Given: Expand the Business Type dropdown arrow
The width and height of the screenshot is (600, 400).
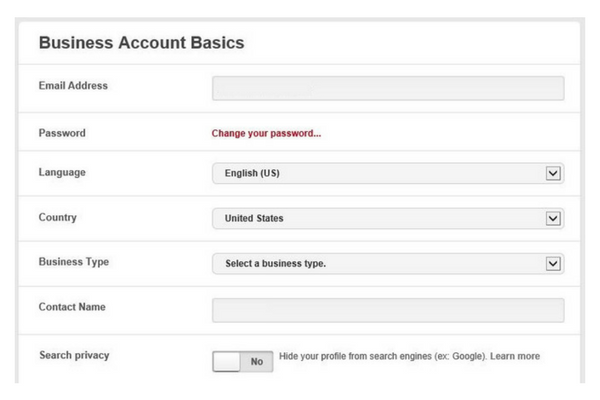Looking at the screenshot, I should click(552, 263).
